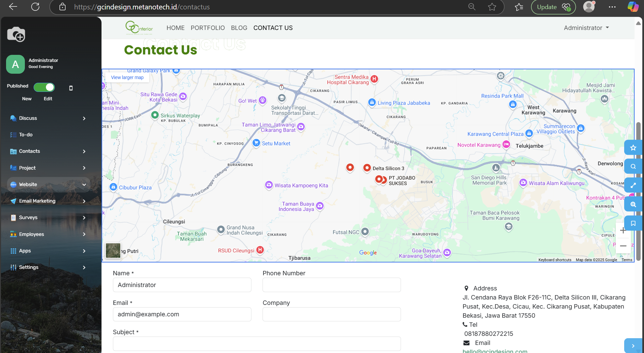Click the mobile preview icon
This screenshot has height=353, width=644.
(71, 88)
